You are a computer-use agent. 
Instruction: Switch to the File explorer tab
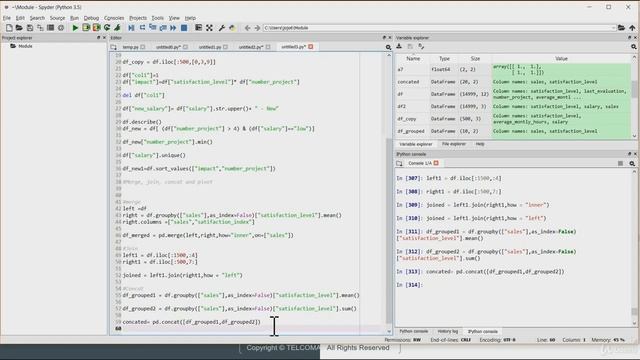pyautogui.click(x=453, y=144)
